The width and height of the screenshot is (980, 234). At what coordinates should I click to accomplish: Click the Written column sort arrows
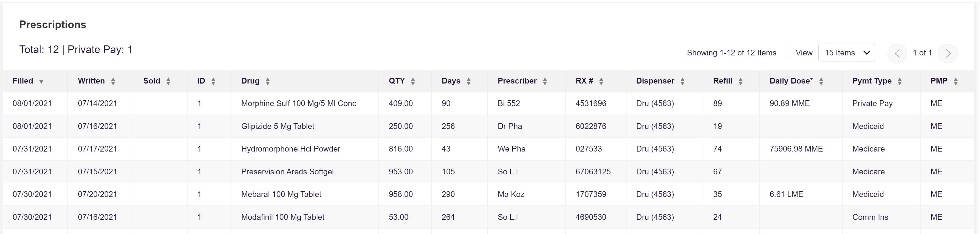coord(113,81)
